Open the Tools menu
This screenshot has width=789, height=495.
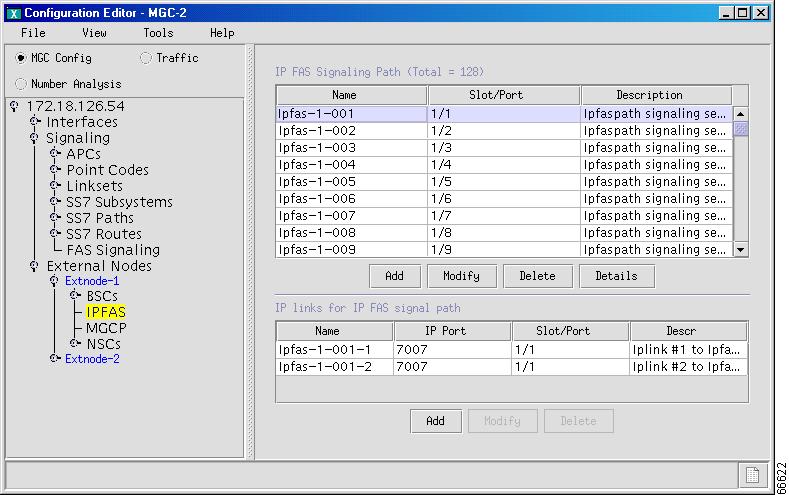point(158,33)
